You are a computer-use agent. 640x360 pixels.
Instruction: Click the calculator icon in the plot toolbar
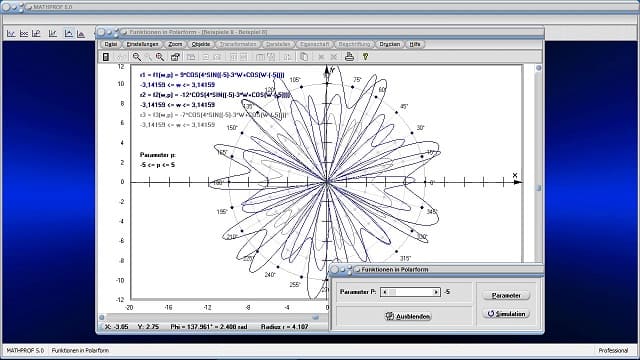(106, 57)
